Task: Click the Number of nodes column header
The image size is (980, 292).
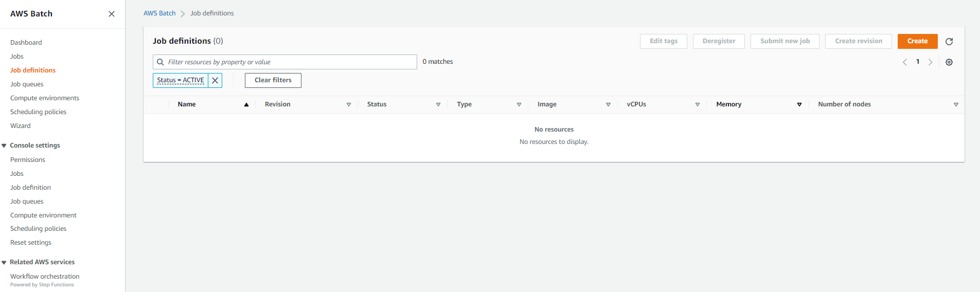Action: (844, 104)
